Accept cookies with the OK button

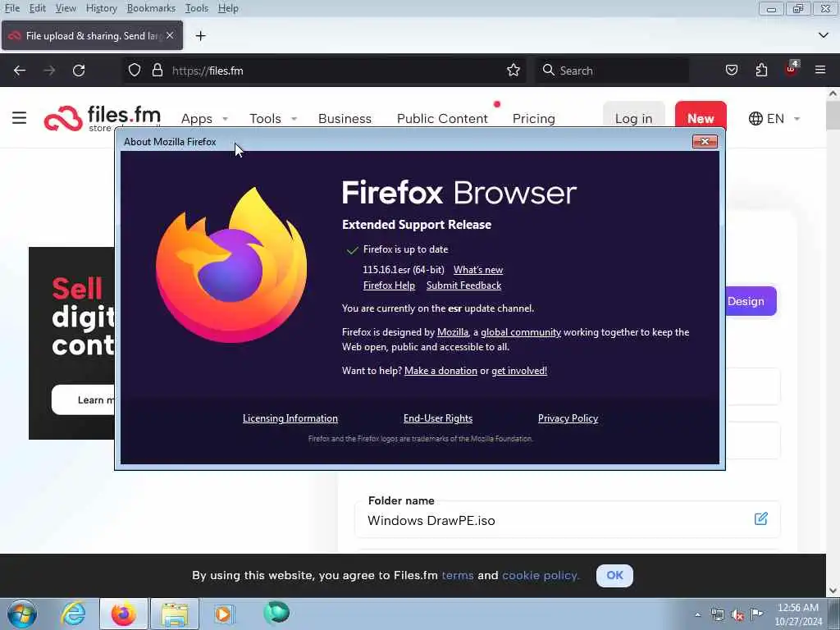coord(614,575)
